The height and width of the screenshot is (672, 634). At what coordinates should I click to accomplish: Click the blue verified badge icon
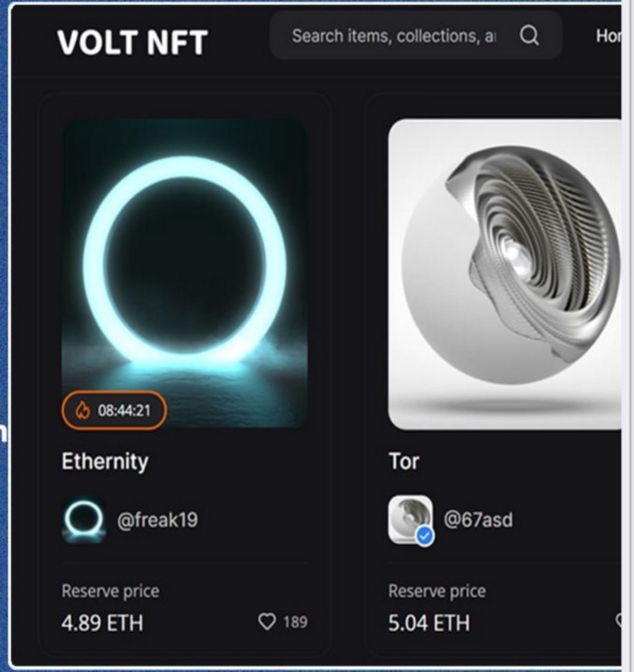[425, 535]
